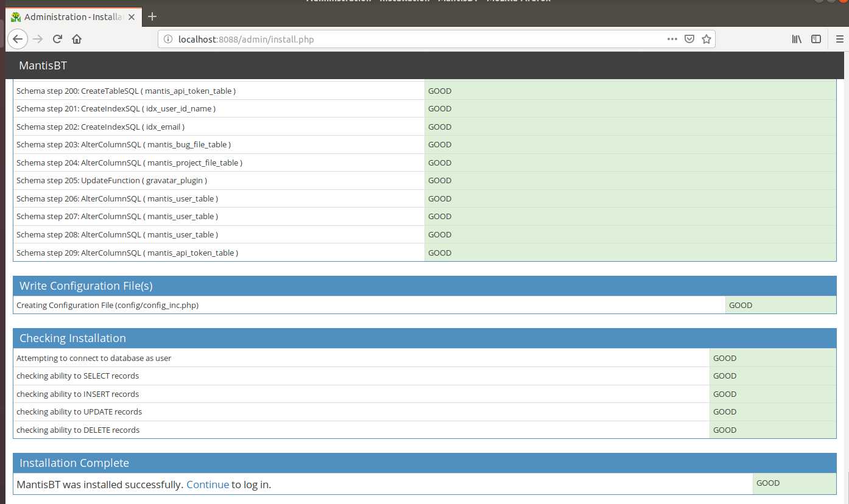Reload the current page

[x=57, y=39]
